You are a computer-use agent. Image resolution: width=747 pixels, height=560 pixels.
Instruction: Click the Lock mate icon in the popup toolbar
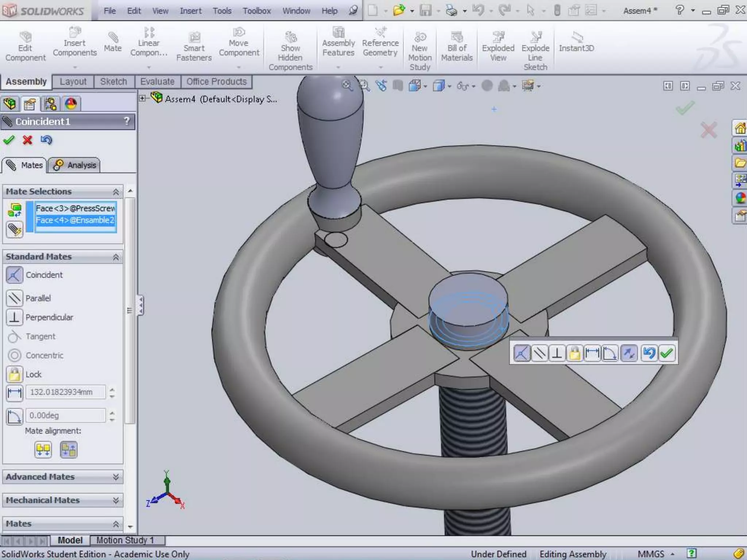coord(575,353)
